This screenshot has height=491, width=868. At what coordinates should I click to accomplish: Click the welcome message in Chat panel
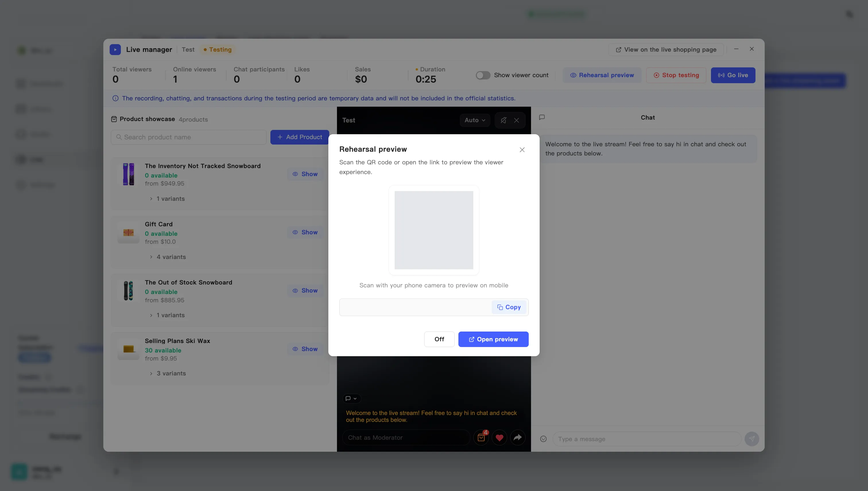pyautogui.click(x=648, y=149)
